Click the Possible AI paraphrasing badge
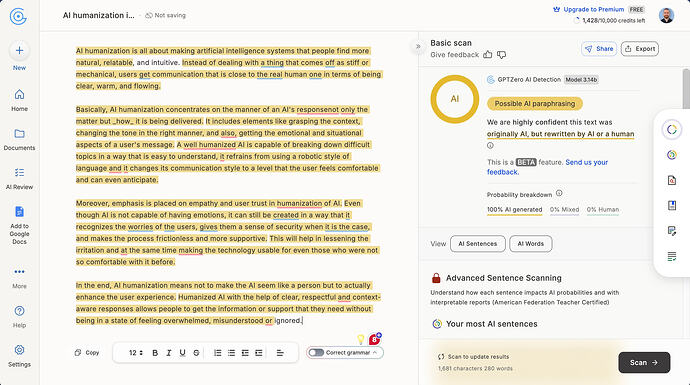This screenshot has width=690, height=385. tap(535, 104)
